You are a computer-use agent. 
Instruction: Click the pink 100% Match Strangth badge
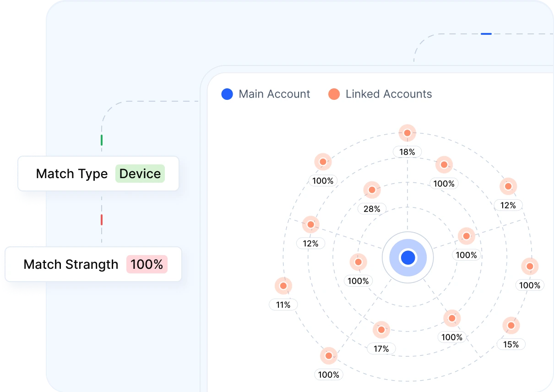pyautogui.click(x=147, y=264)
